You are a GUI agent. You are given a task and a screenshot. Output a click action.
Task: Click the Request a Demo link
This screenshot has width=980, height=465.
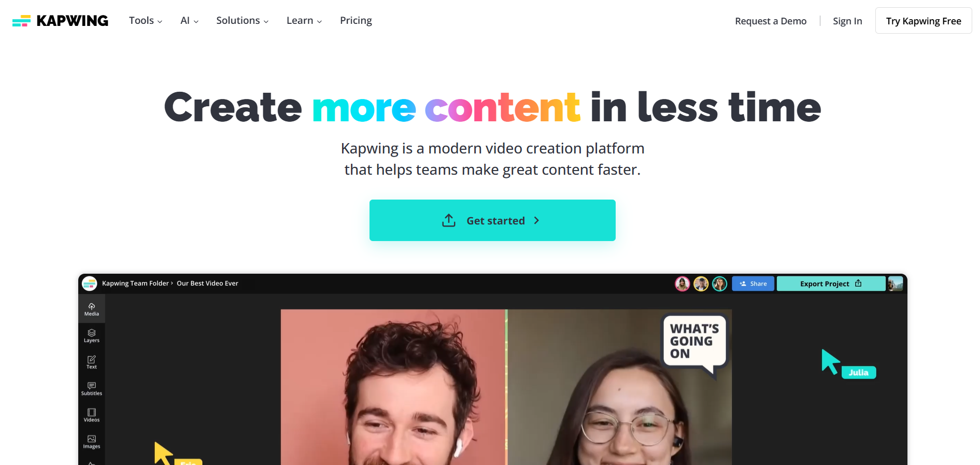tap(771, 21)
